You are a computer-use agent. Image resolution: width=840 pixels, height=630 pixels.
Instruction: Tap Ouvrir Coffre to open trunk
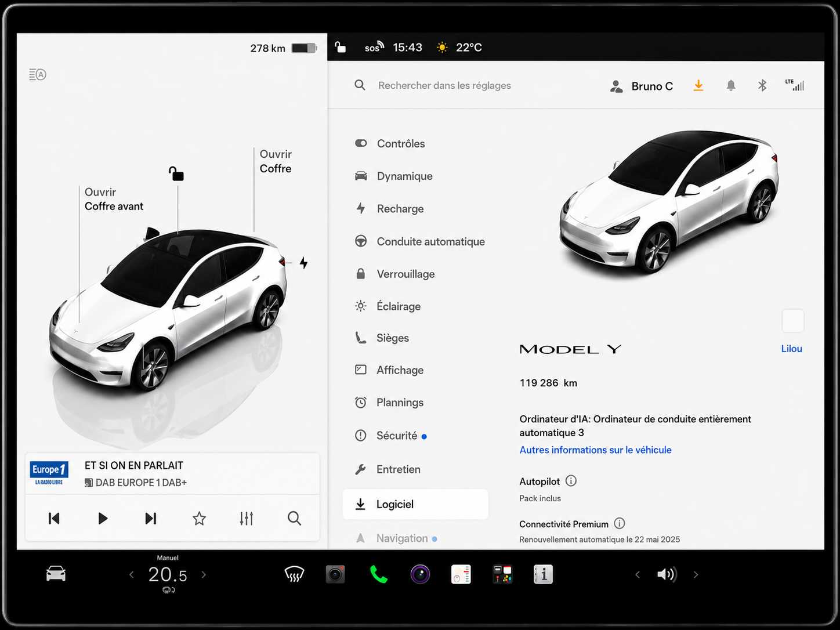click(x=276, y=161)
